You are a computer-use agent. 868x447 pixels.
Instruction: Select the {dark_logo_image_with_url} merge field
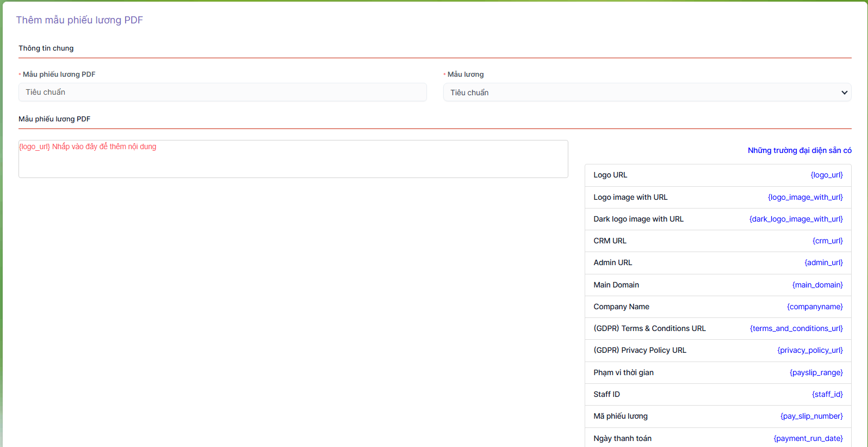(796, 219)
